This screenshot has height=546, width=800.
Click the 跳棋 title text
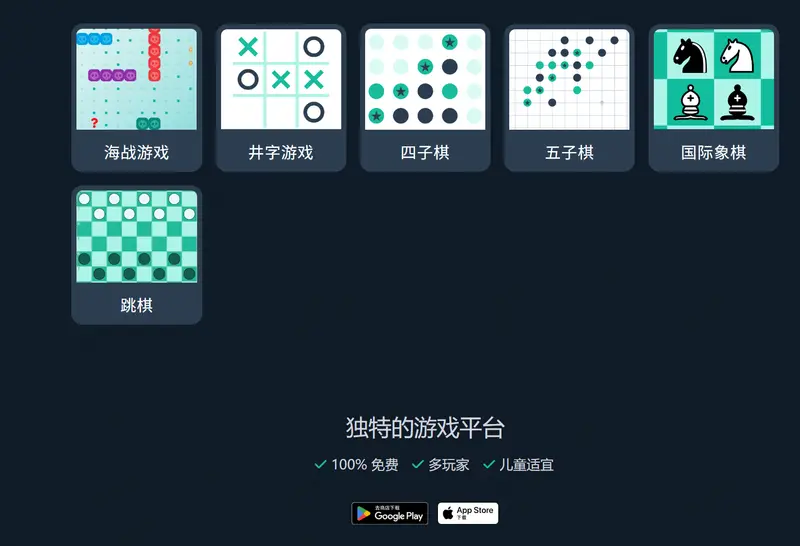(x=136, y=305)
